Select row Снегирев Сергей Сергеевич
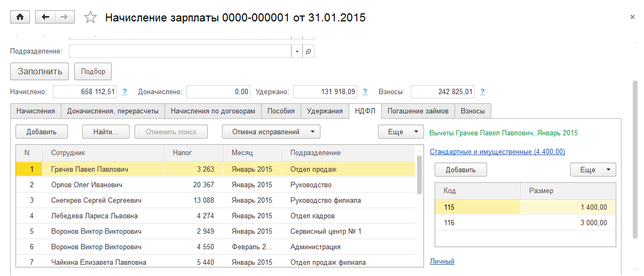 [215, 200]
